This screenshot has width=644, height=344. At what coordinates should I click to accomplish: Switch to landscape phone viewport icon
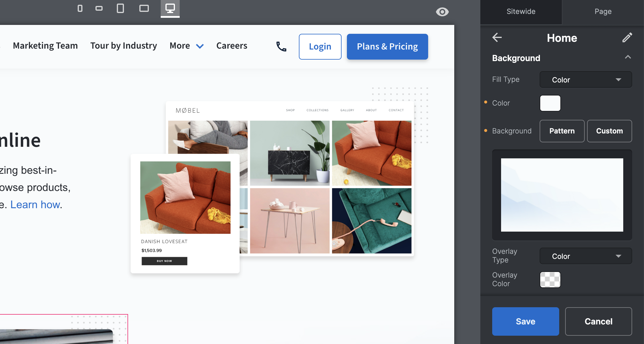pyautogui.click(x=99, y=8)
